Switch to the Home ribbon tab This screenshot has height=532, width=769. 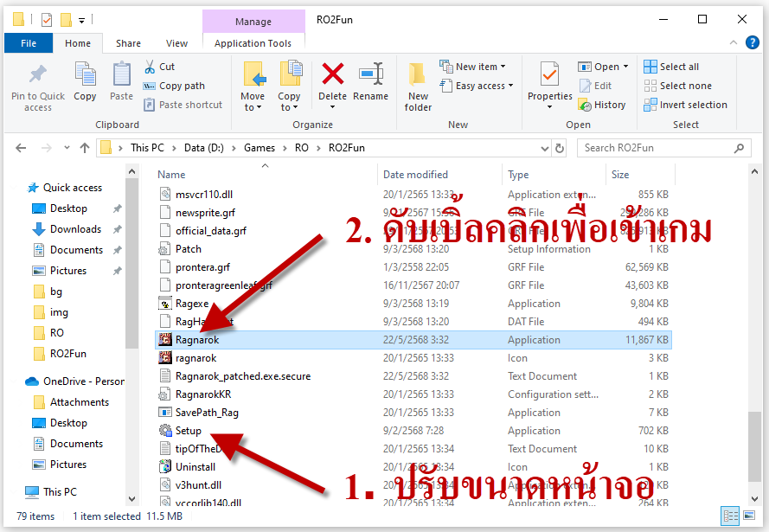point(78,43)
